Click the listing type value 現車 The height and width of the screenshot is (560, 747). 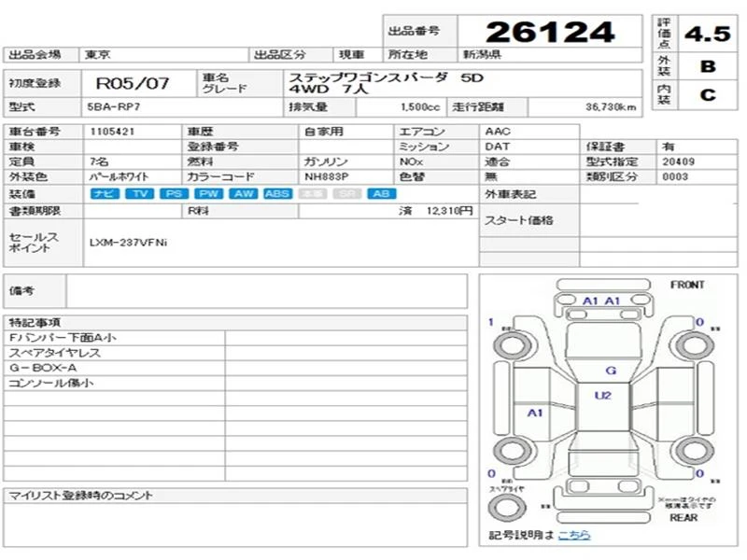pos(352,55)
